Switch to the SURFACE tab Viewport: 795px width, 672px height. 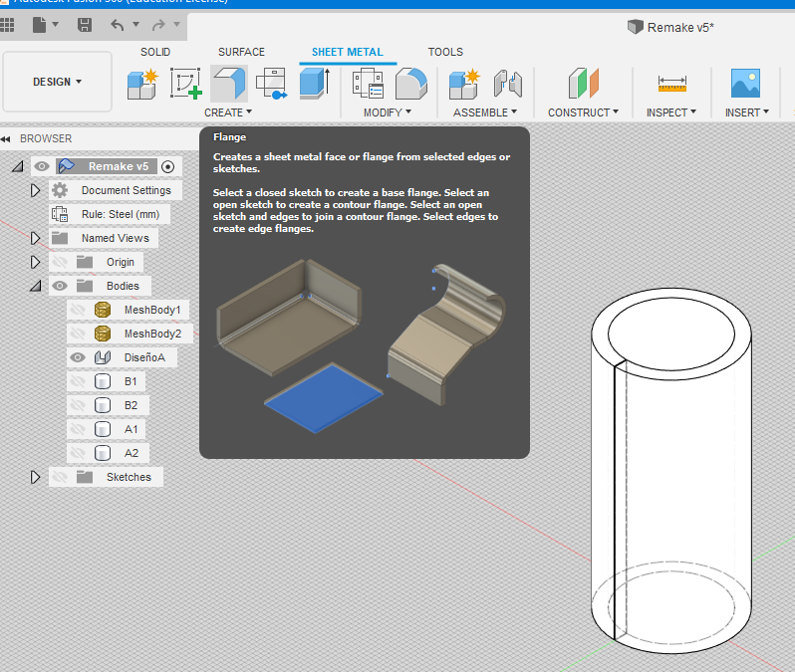pos(241,52)
